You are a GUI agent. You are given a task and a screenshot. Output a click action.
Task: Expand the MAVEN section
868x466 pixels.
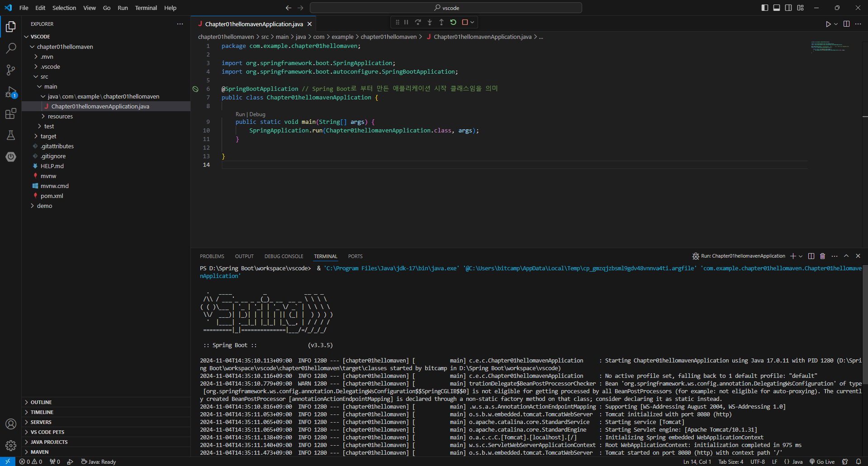(106, 452)
